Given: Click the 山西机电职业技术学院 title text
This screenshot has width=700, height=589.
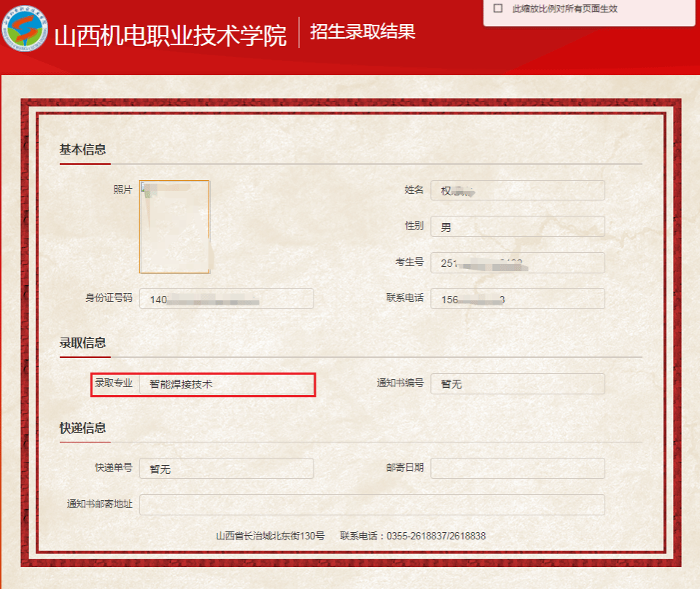Looking at the screenshot, I should pyautogui.click(x=171, y=36).
